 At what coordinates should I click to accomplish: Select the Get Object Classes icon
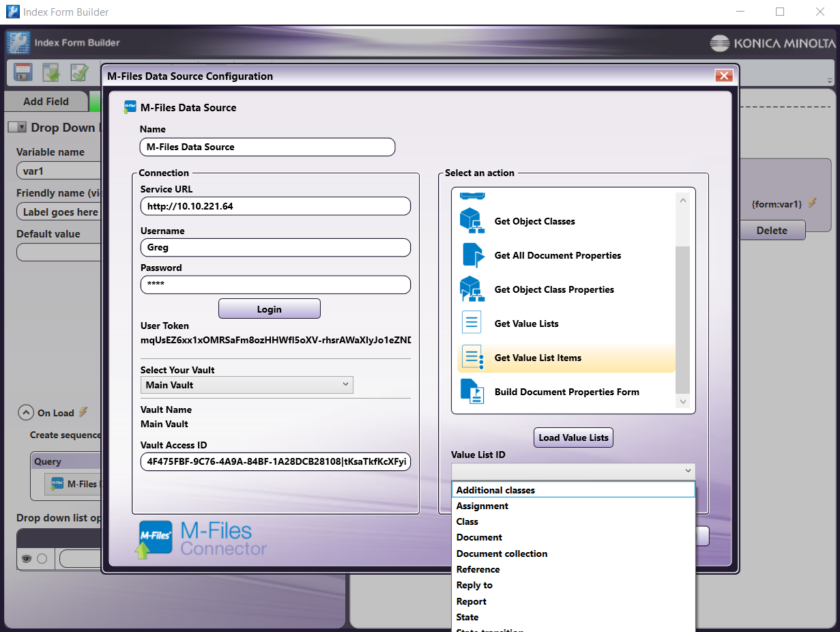click(472, 221)
